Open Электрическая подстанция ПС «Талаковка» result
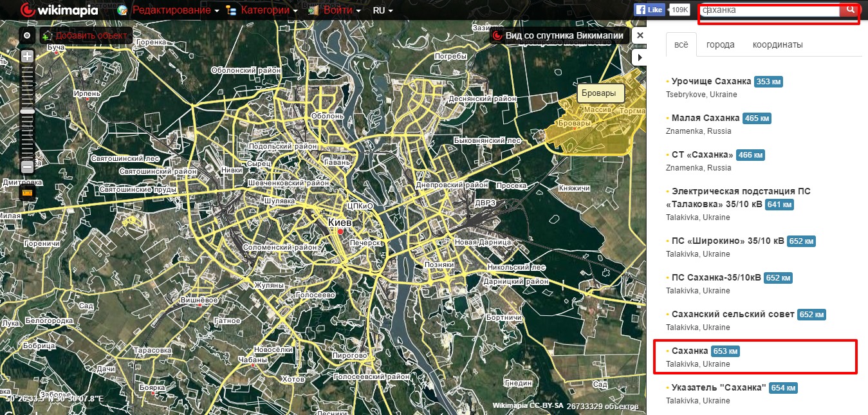The width and height of the screenshot is (868, 415). coord(741,198)
